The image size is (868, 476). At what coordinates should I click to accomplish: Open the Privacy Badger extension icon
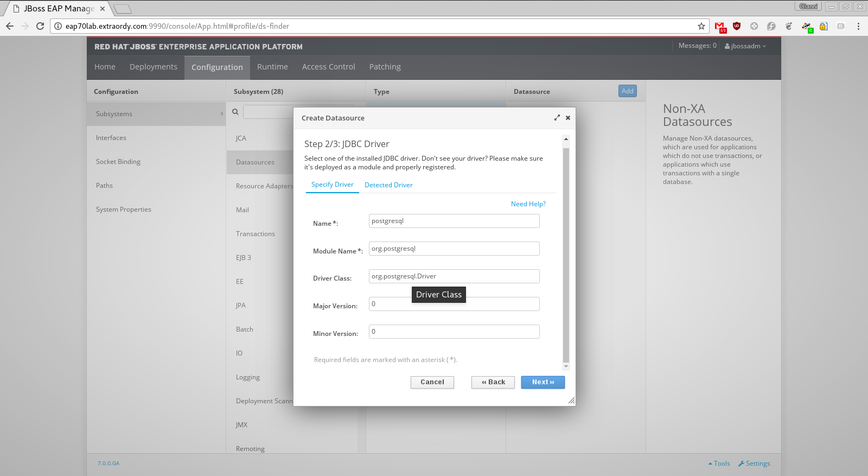807,27
